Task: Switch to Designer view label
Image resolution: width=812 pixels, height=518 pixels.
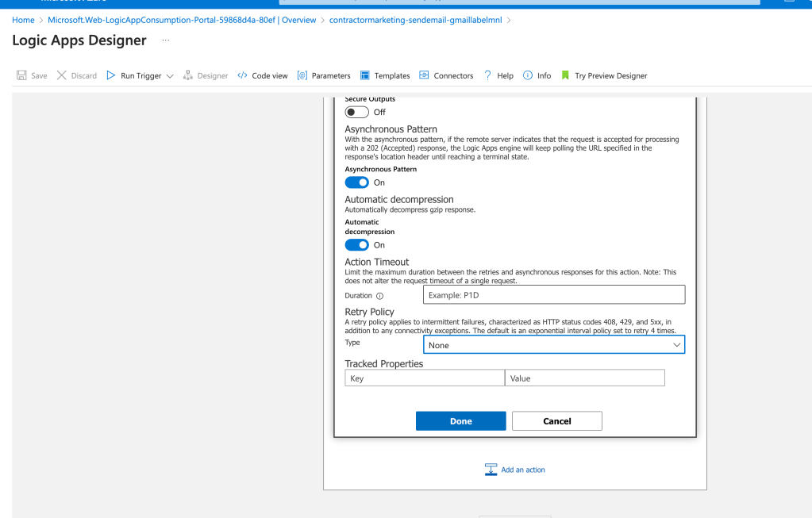Action: (212, 75)
